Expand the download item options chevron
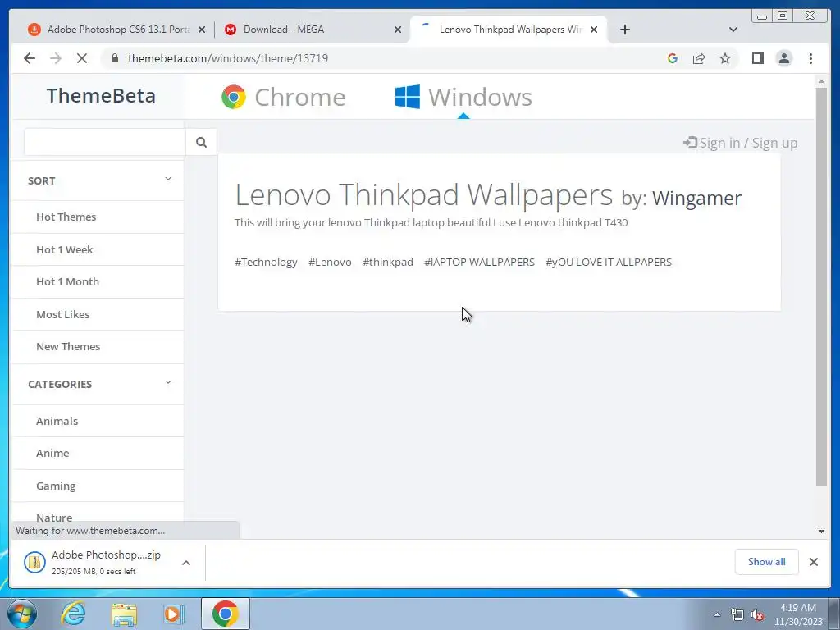 coord(186,563)
